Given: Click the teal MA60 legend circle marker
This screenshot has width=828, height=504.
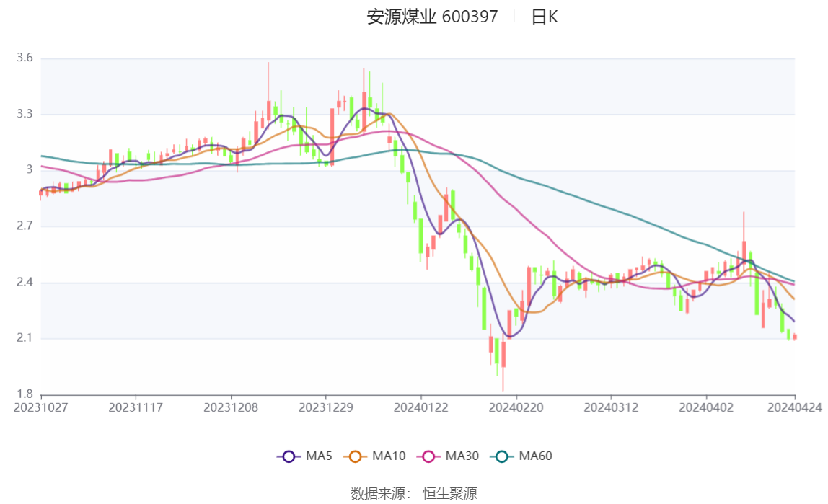Looking at the screenshot, I should tap(501, 456).
